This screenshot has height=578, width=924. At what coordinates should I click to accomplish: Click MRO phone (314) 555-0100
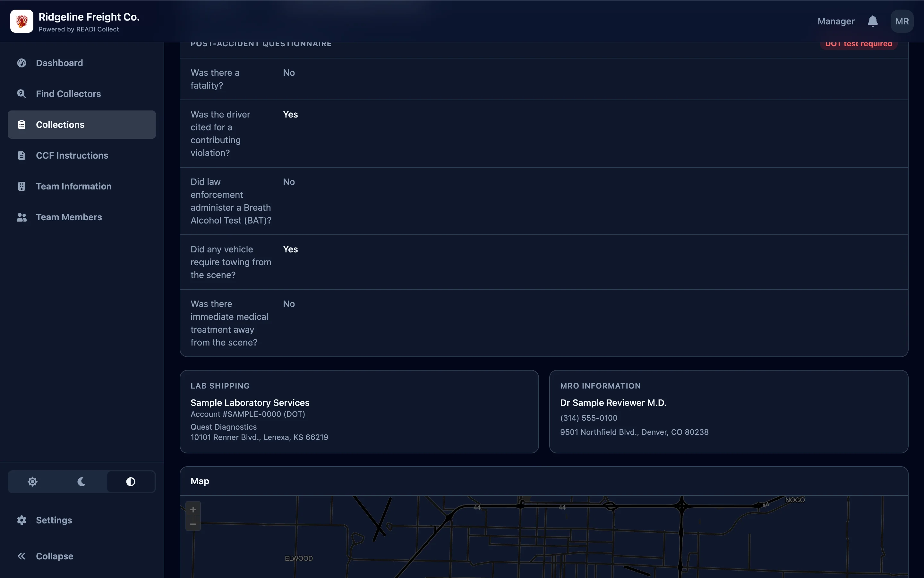click(589, 418)
